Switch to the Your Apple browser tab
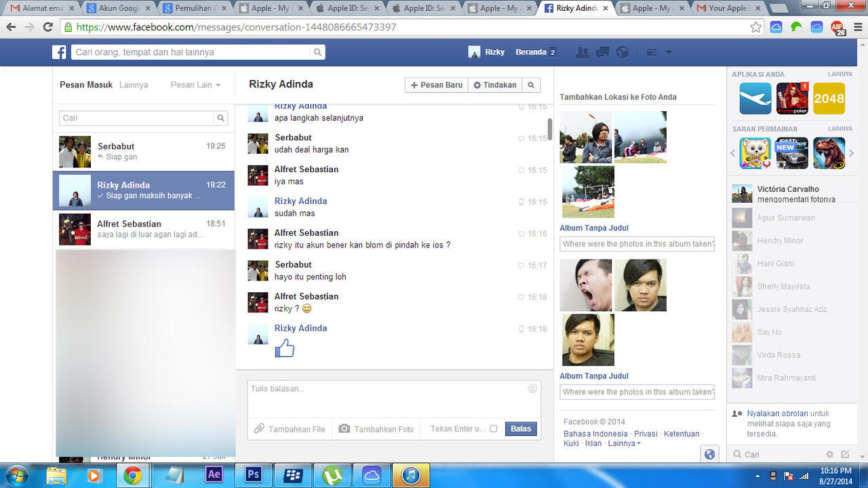 (x=726, y=8)
